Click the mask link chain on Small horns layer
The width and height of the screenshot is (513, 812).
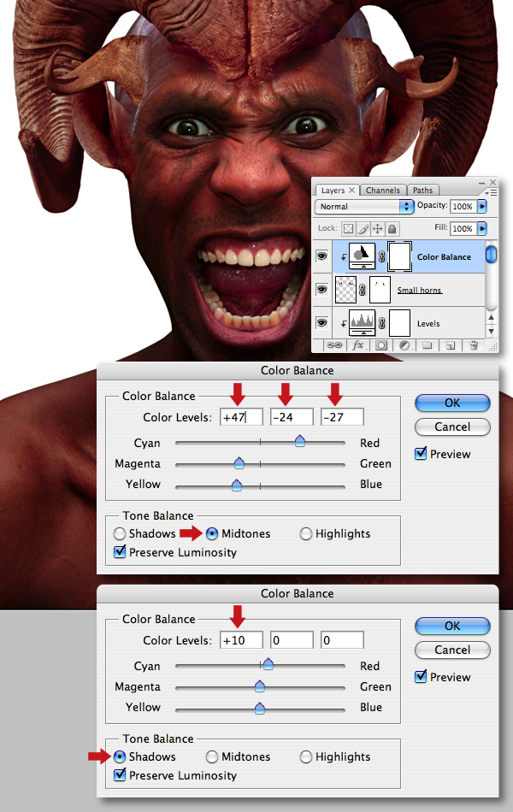tap(363, 290)
